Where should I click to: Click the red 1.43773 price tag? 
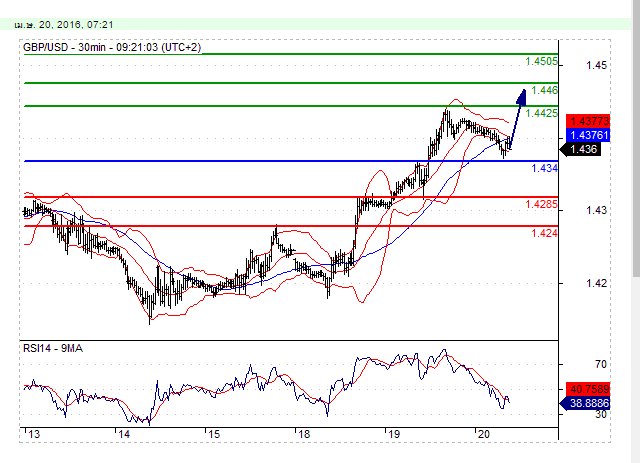[588, 121]
